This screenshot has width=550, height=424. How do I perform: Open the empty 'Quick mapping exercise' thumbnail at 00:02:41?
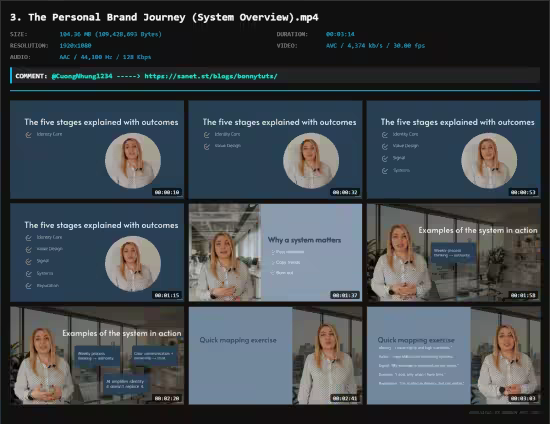(275, 356)
